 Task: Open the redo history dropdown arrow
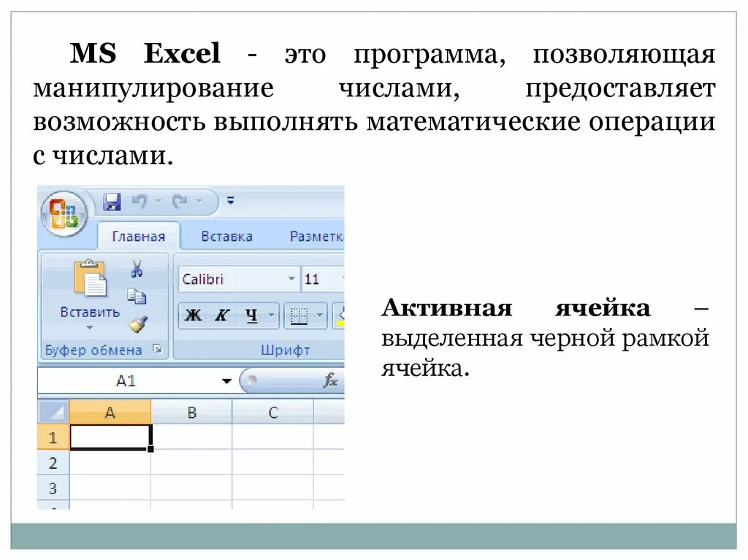(x=199, y=202)
